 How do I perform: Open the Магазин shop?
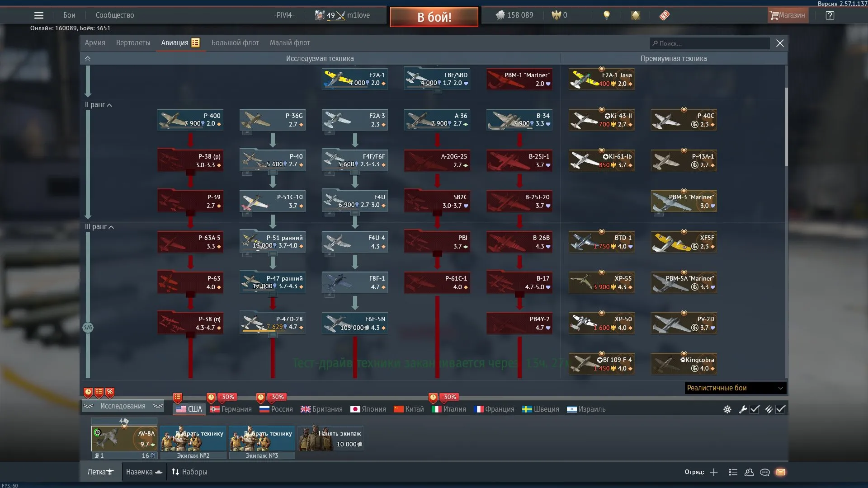click(x=787, y=15)
